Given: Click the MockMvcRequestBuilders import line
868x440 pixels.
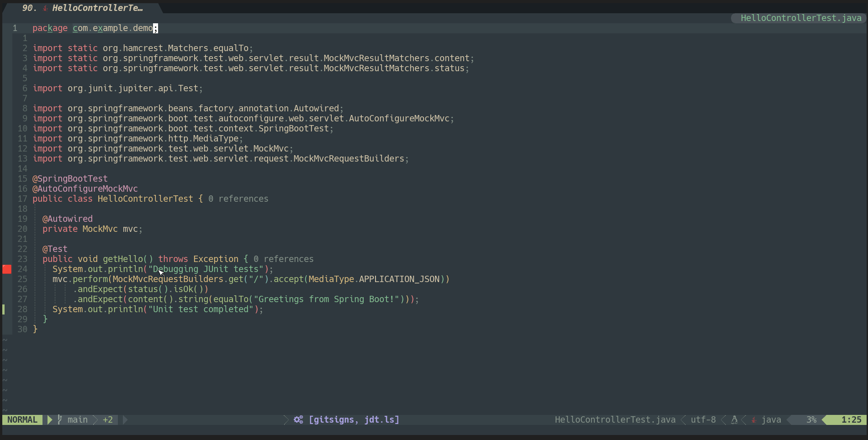Looking at the screenshot, I should tap(221, 158).
